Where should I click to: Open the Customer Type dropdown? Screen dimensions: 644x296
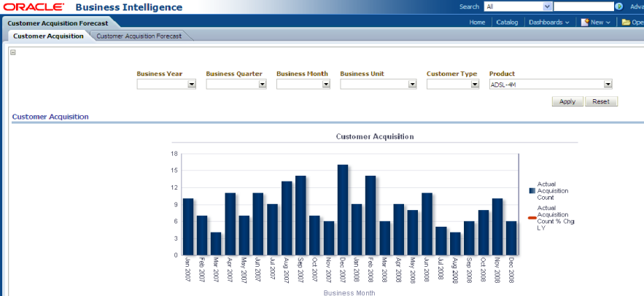(x=475, y=84)
